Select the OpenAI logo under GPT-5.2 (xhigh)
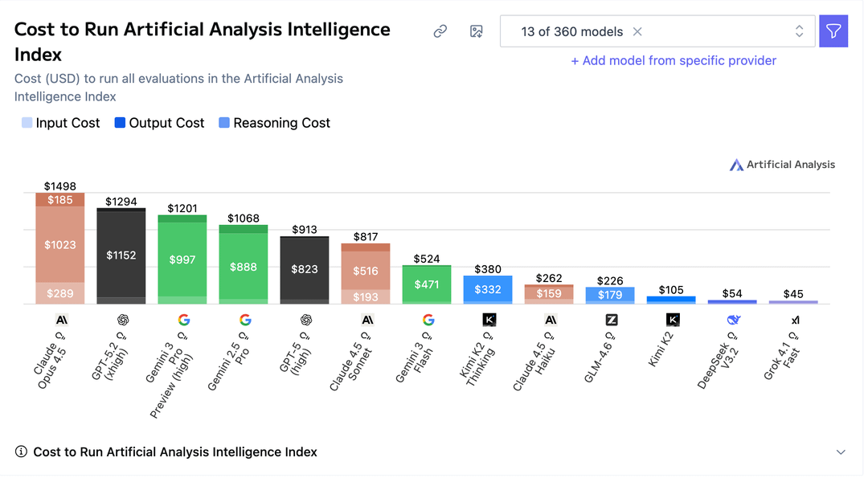Image resolution: width=868 pixels, height=482 pixels. [x=121, y=320]
